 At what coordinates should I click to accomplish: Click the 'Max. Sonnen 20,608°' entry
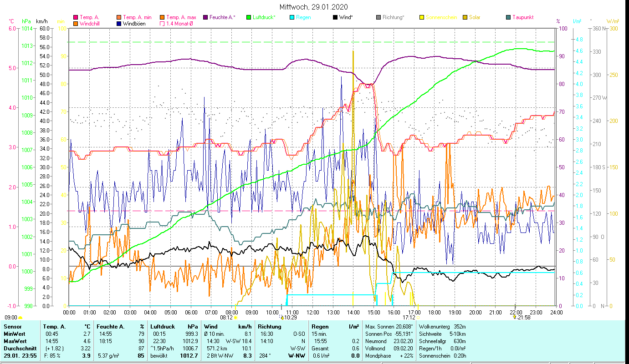389,327
